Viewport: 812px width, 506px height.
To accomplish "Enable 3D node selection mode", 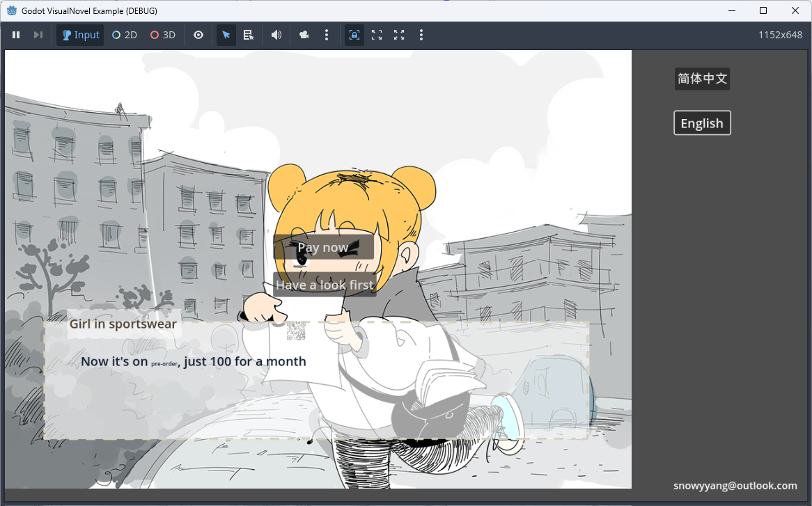I will pos(163,35).
